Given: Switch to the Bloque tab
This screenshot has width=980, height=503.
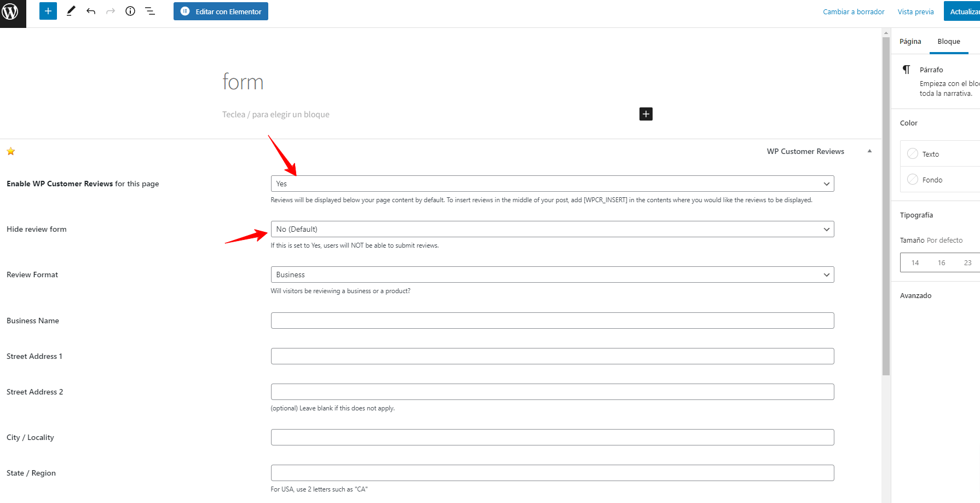Looking at the screenshot, I should click(x=949, y=41).
